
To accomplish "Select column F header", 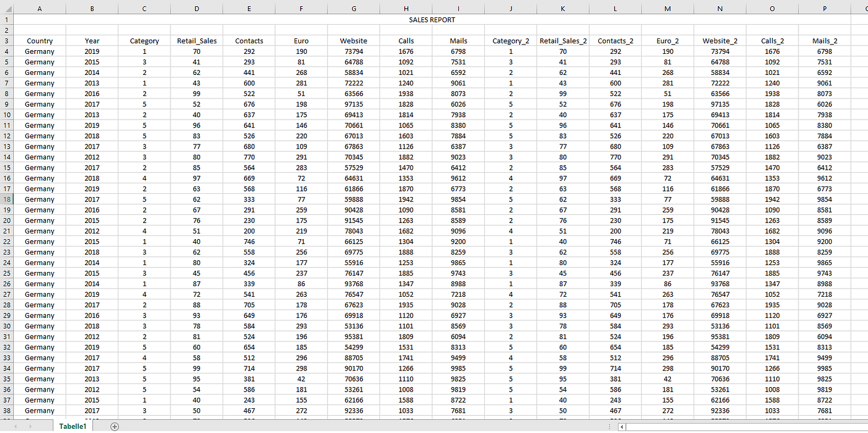I will 301,9.
